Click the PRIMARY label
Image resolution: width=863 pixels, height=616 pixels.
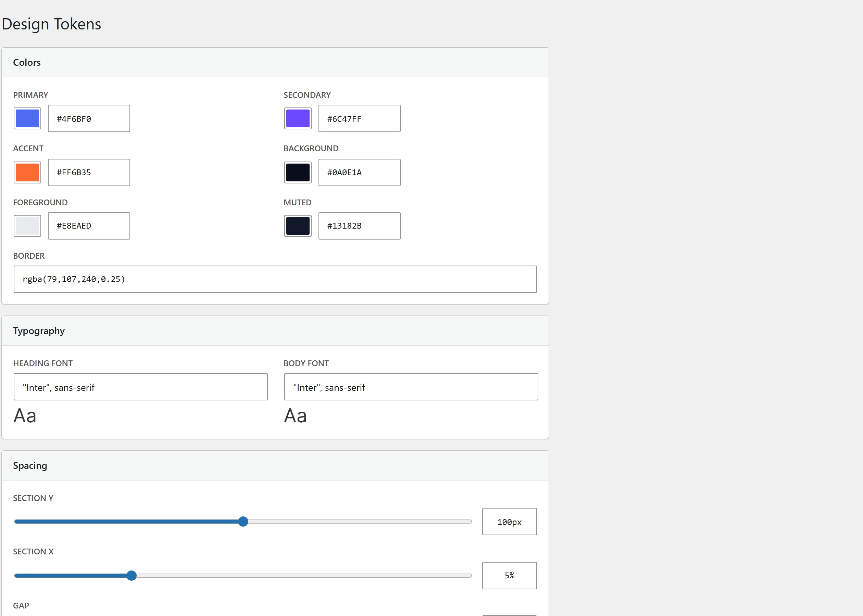pos(30,95)
